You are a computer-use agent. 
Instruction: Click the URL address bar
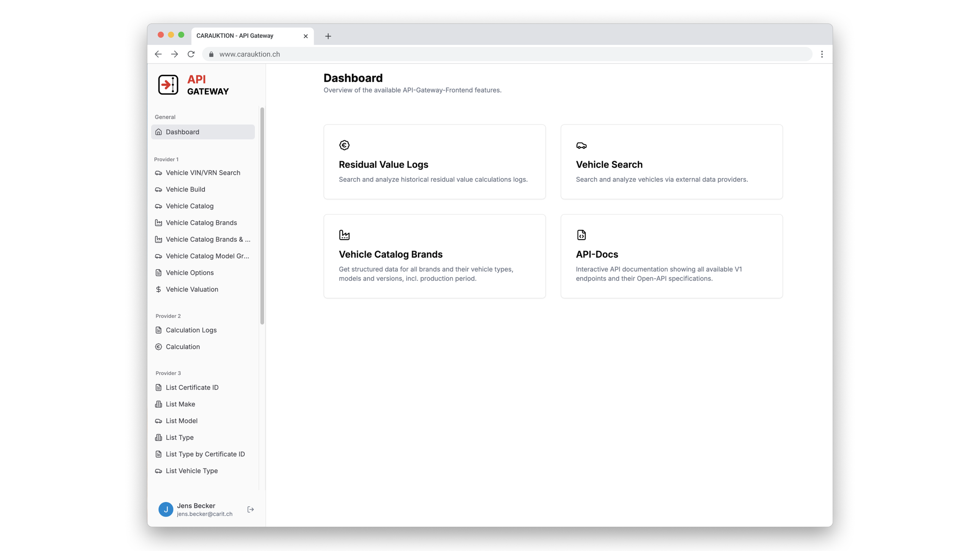pos(498,54)
